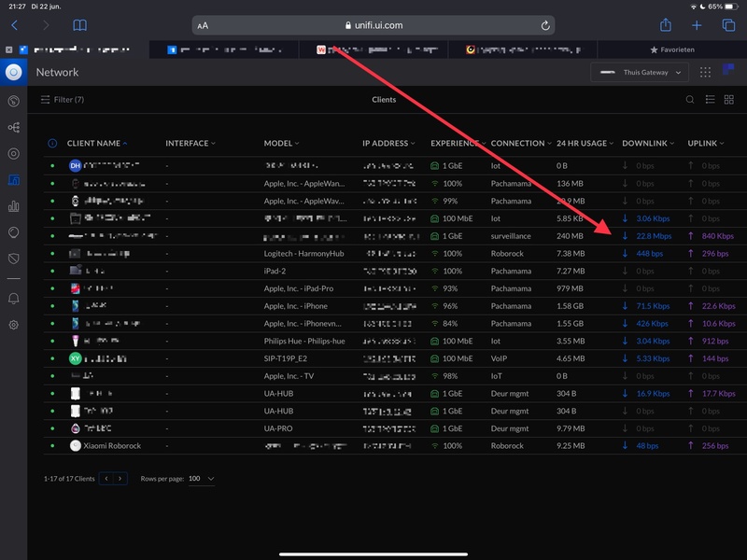The height and width of the screenshot is (560, 747).
Task: Click the blue icon beside the apps launcher
Action: click(x=728, y=70)
